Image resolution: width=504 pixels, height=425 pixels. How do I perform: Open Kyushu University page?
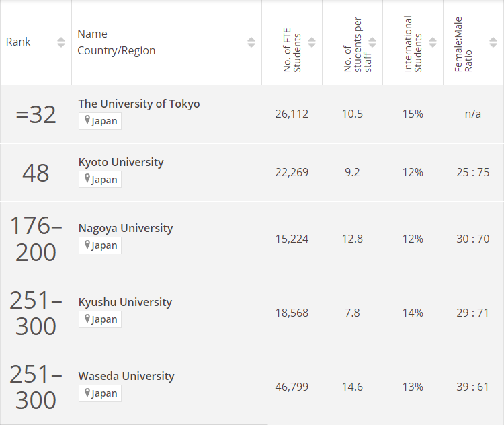tap(125, 302)
